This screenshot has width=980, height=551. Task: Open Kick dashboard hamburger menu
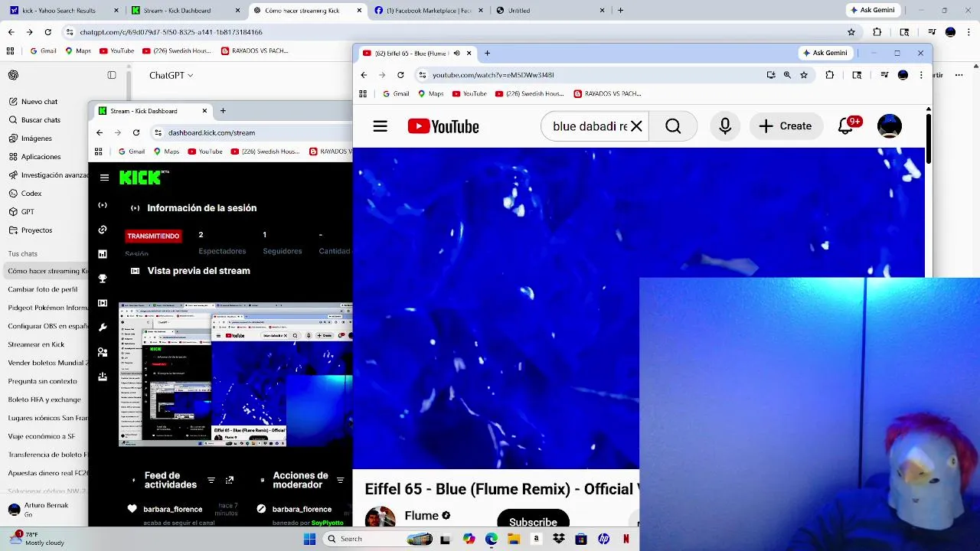tap(104, 178)
